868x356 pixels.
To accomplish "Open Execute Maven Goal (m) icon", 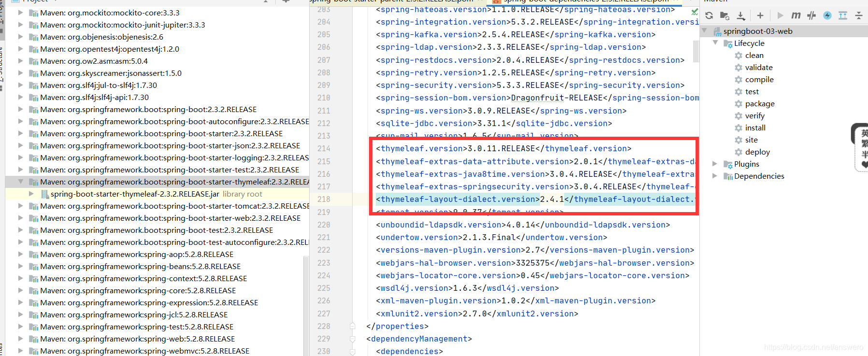I will (796, 15).
